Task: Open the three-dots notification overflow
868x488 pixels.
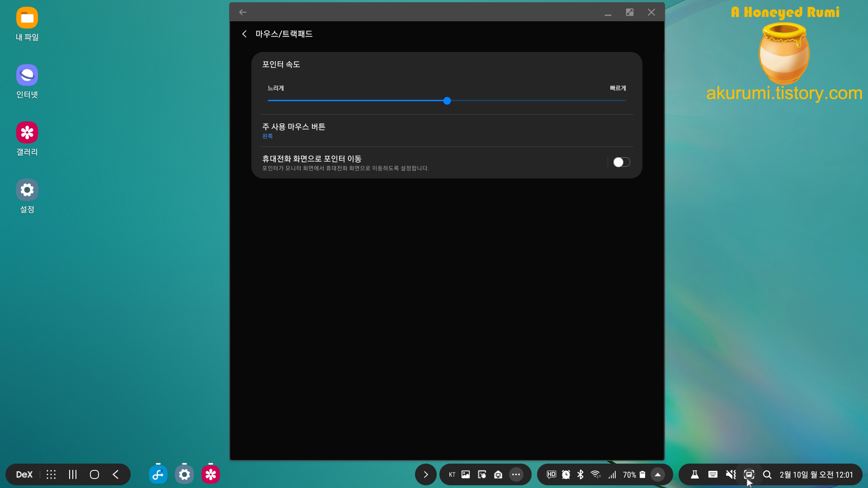Action: pyautogui.click(x=516, y=474)
